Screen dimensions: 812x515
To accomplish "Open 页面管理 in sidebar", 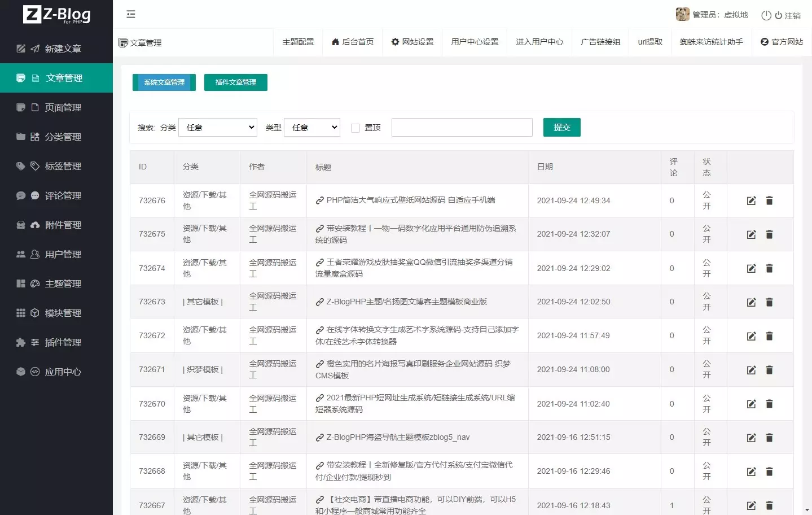I will (56, 107).
